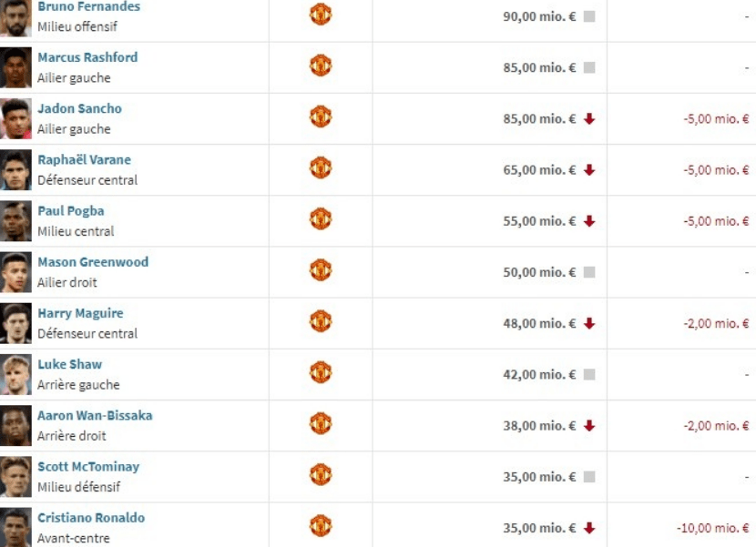Image resolution: width=756 pixels, height=547 pixels.
Task: Open Bruno Fernandes player profile link
Action: (88, 6)
